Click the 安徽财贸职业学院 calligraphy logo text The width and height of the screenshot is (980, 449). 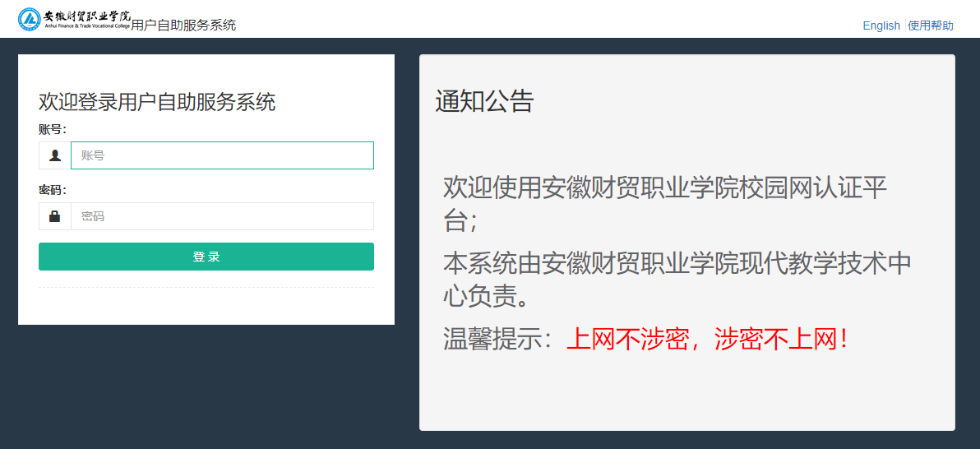coord(86,15)
